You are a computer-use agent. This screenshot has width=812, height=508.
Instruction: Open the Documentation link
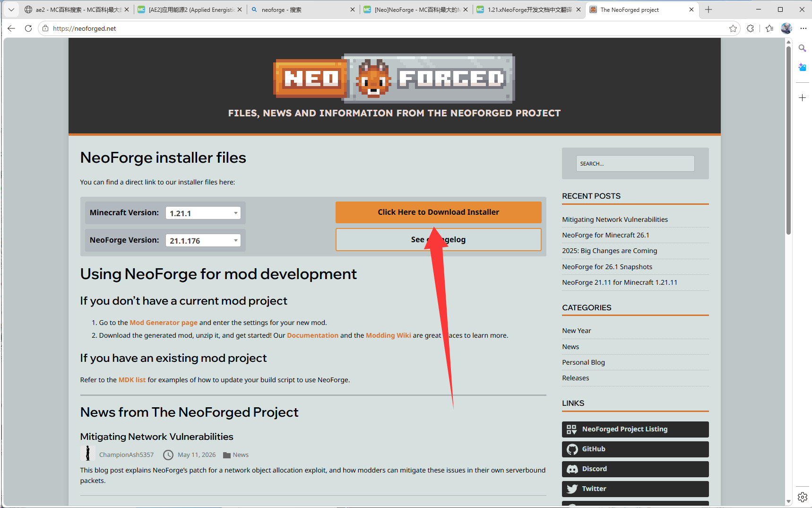(x=312, y=335)
